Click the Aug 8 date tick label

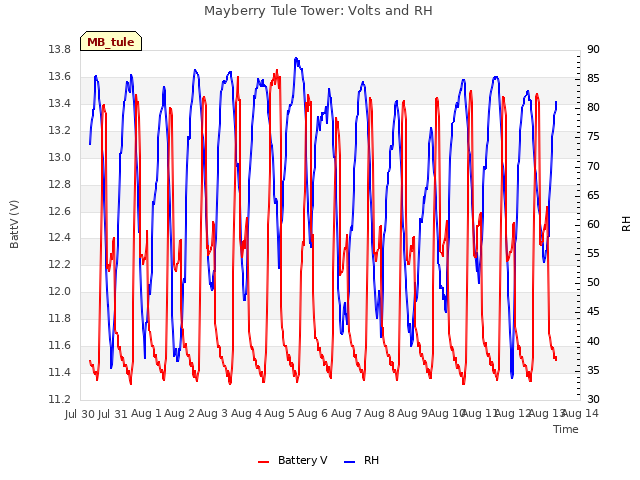tap(379, 413)
